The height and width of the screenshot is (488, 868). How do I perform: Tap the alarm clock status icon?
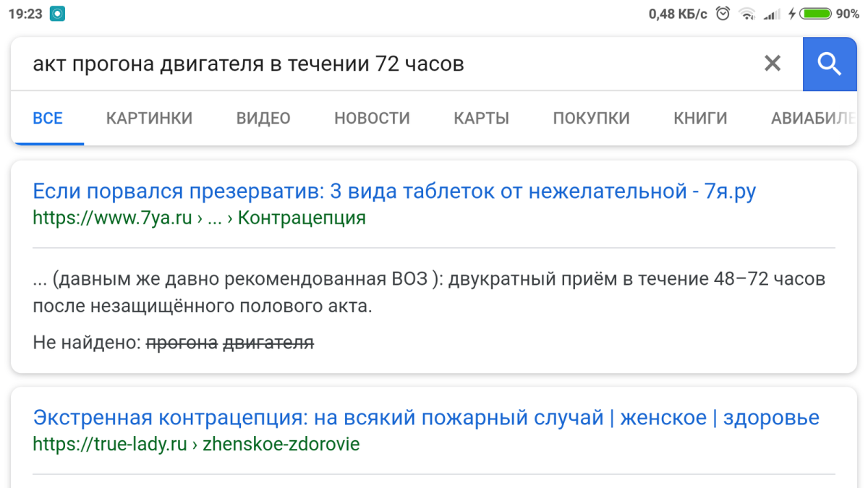point(723,13)
